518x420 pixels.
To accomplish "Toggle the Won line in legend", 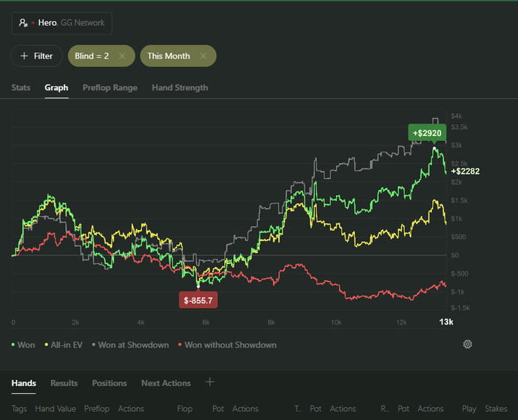I will click(24, 345).
